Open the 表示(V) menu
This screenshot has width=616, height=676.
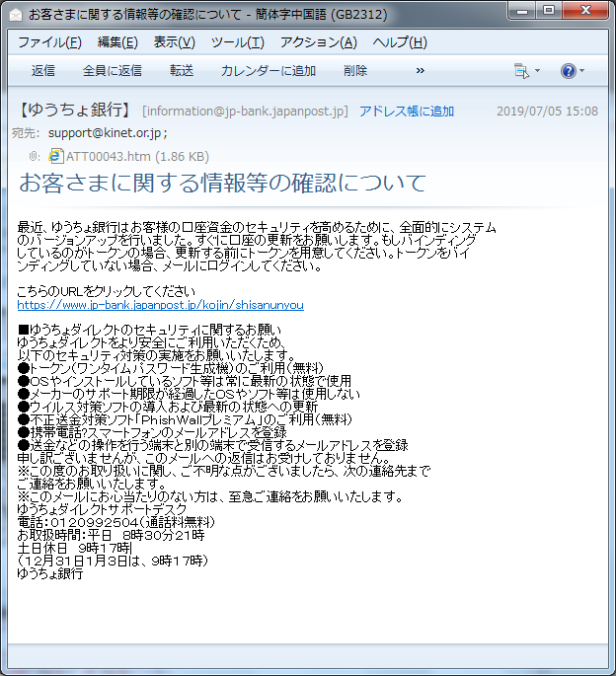tap(175, 42)
